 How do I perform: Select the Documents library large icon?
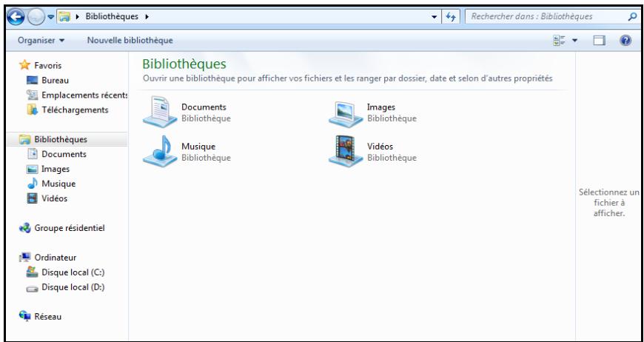point(160,112)
